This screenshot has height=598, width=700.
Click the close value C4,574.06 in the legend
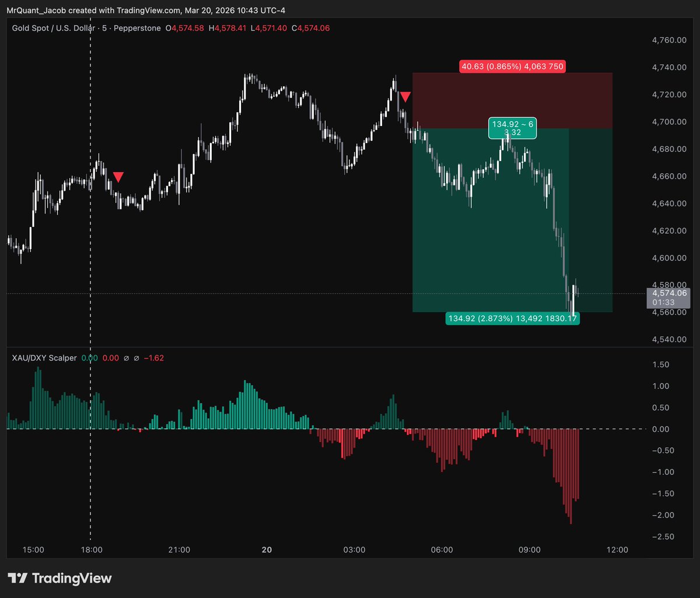pos(311,28)
